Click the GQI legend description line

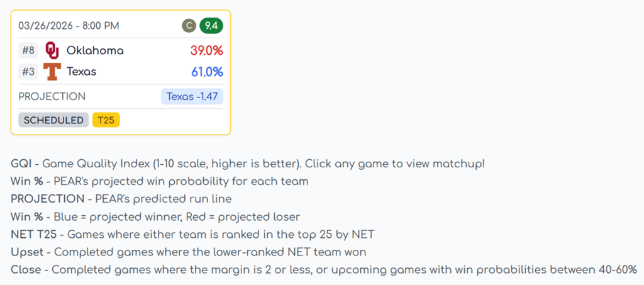click(x=248, y=164)
